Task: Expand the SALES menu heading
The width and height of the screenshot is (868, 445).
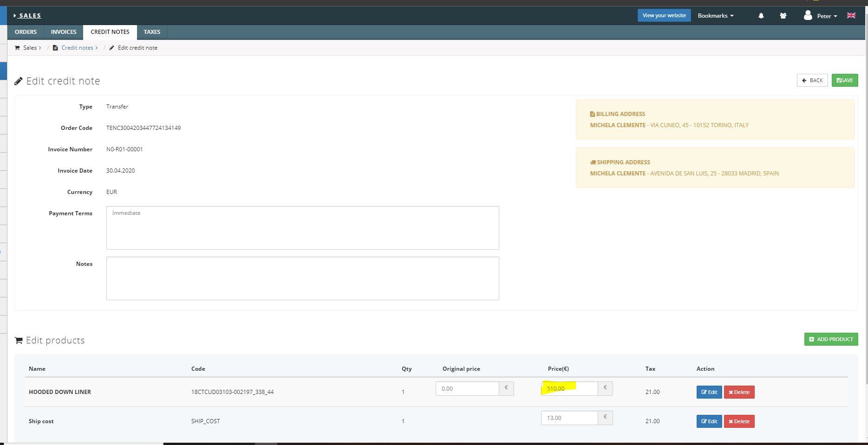Action: click(27, 16)
